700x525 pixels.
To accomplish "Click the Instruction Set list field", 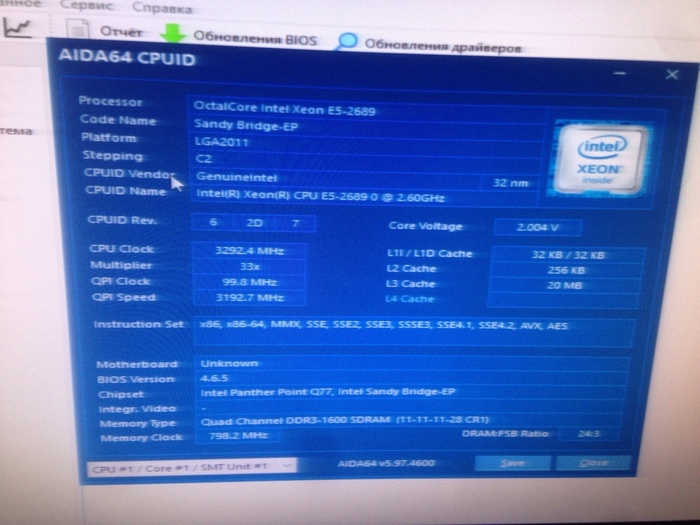I will pos(414,332).
